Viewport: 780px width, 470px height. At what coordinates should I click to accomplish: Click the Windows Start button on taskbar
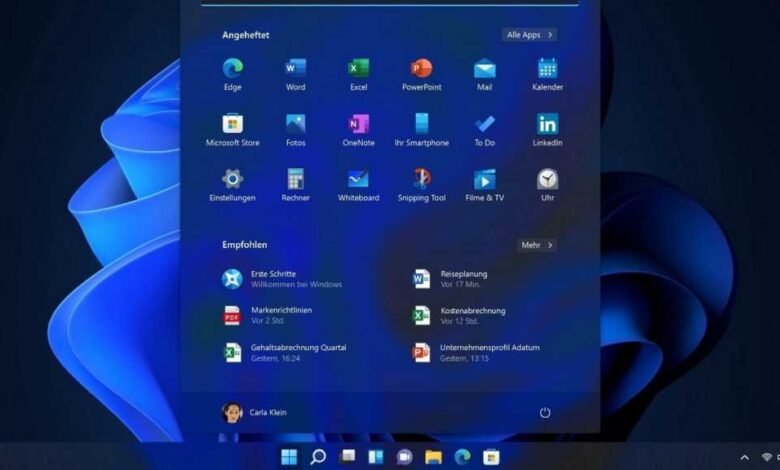pos(289,457)
